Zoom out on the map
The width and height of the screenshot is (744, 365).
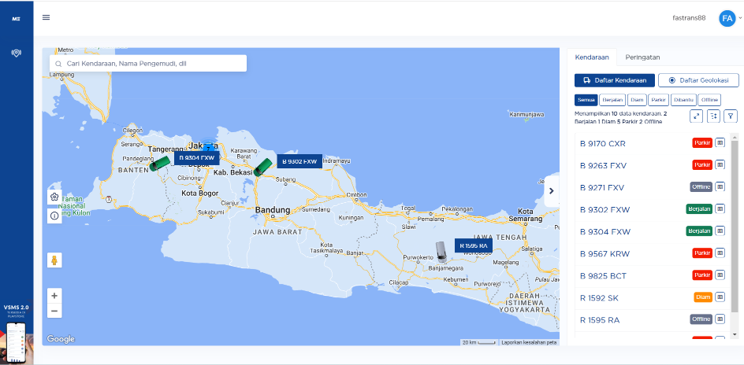pos(55,311)
